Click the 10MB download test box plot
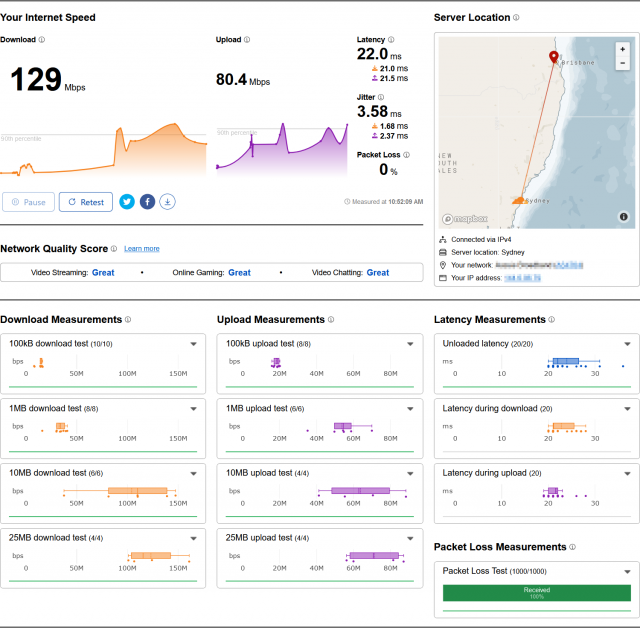The image size is (640, 628). (120, 491)
